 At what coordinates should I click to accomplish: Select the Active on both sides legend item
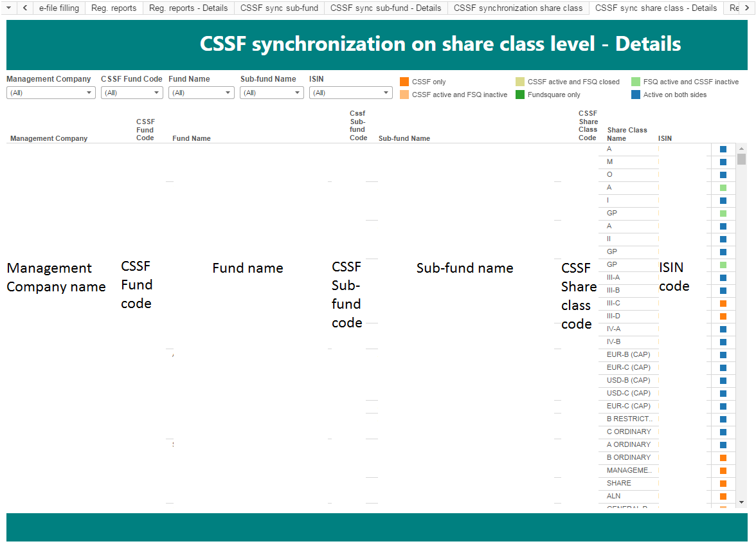(674, 95)
